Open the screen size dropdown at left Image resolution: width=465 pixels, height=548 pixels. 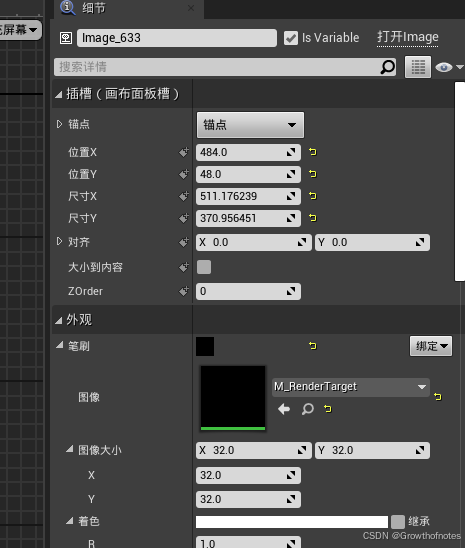point(21,30)
